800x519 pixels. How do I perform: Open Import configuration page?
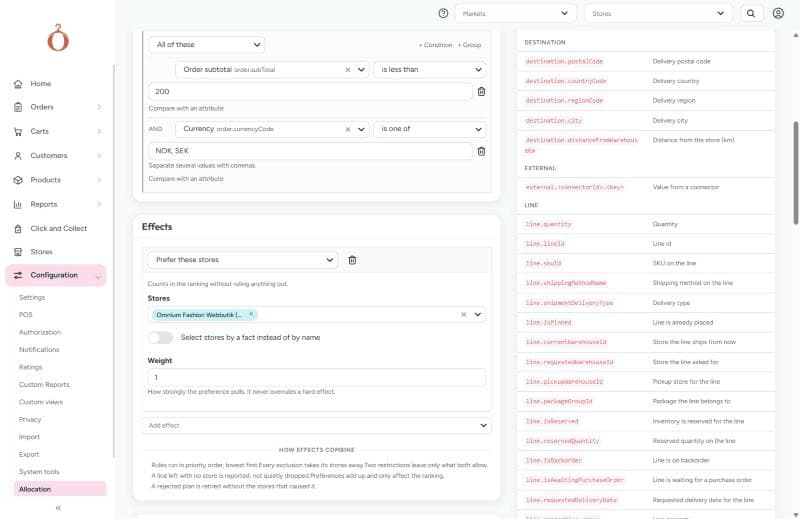click(29, 437)
